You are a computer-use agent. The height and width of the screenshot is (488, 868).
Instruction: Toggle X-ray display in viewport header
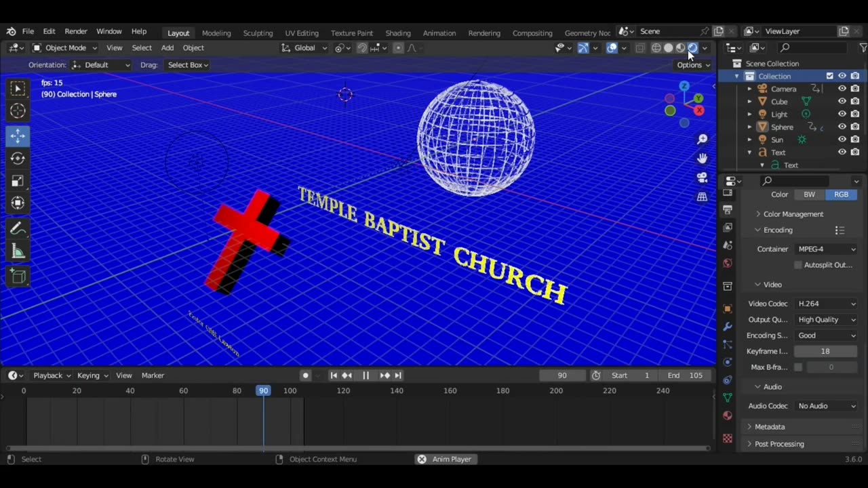[640, 48]
